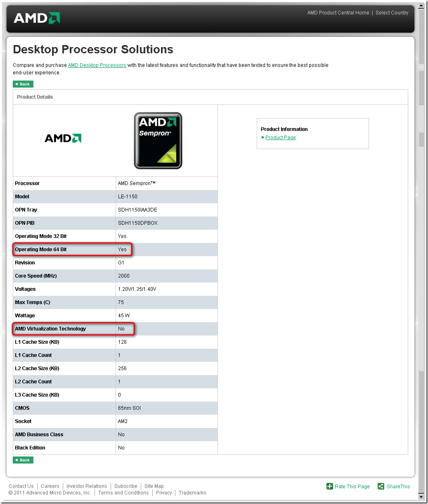Click the Subscribe footer link
This screenshot has height=504, width=428.
pyautogui.click(x=126, y=486)
